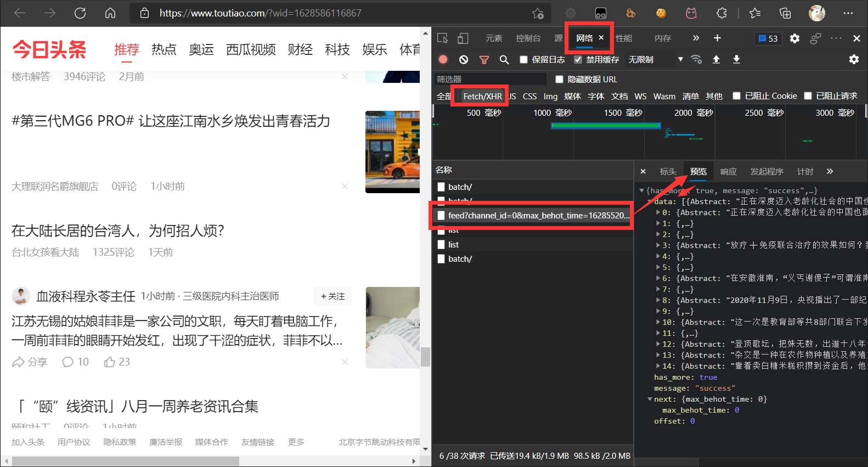Image resolution: width=868 pixels, height=467 pixels.
Task: Enable 已阻止请求 checkbox
Action: (808, 95)
